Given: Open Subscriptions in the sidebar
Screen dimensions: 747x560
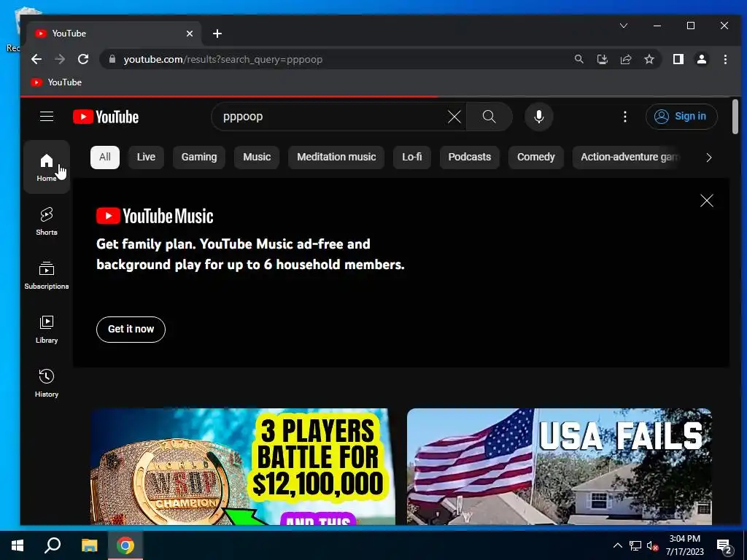Looking at the screenshot, I should (x=47, y=275).
